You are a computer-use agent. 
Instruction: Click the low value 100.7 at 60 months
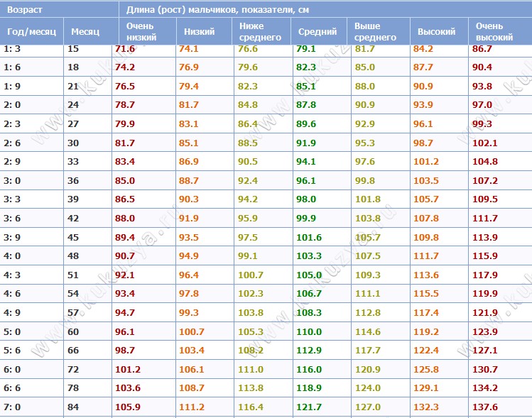[192, 331]
